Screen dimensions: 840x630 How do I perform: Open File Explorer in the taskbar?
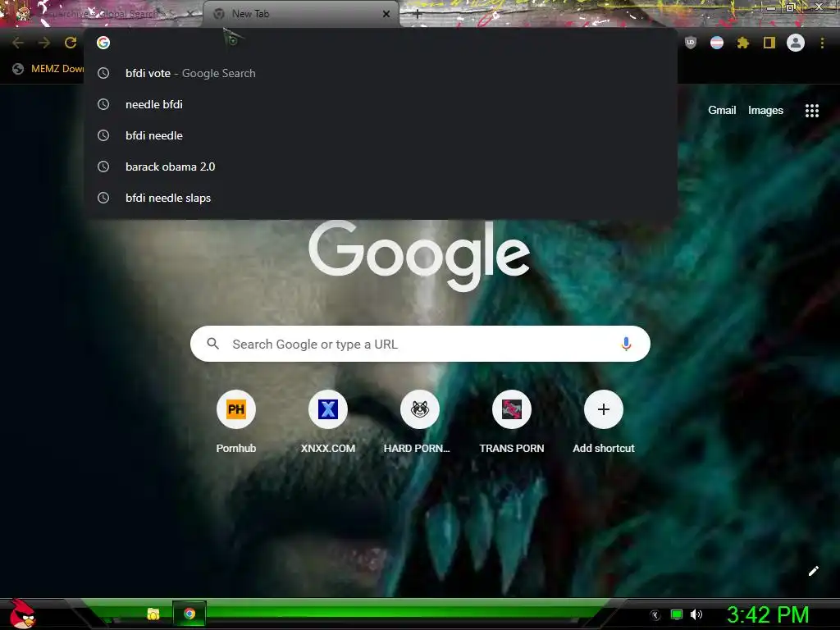click(153, 614)
